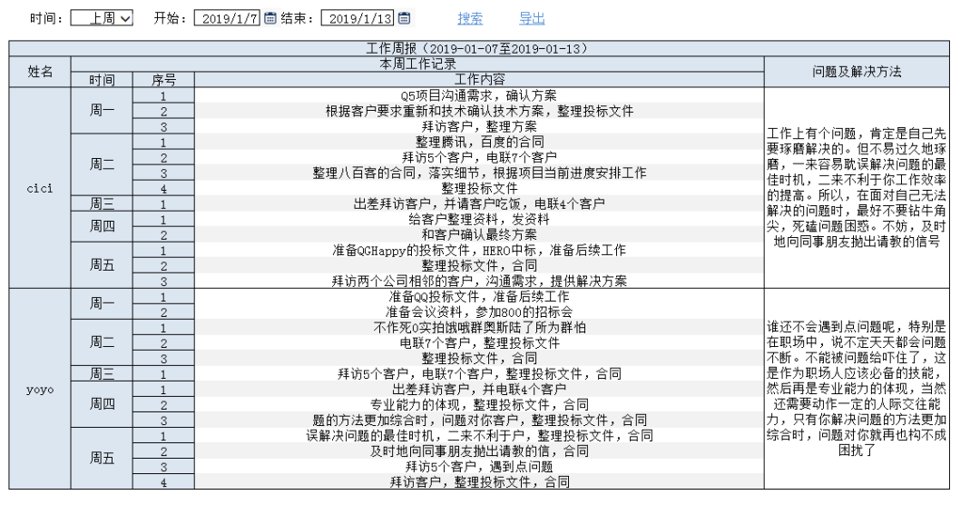Image resolution: width=980 pixels, height=505 pixels.
Task: Click the 导出 link
Action: [x=532, y=18]
